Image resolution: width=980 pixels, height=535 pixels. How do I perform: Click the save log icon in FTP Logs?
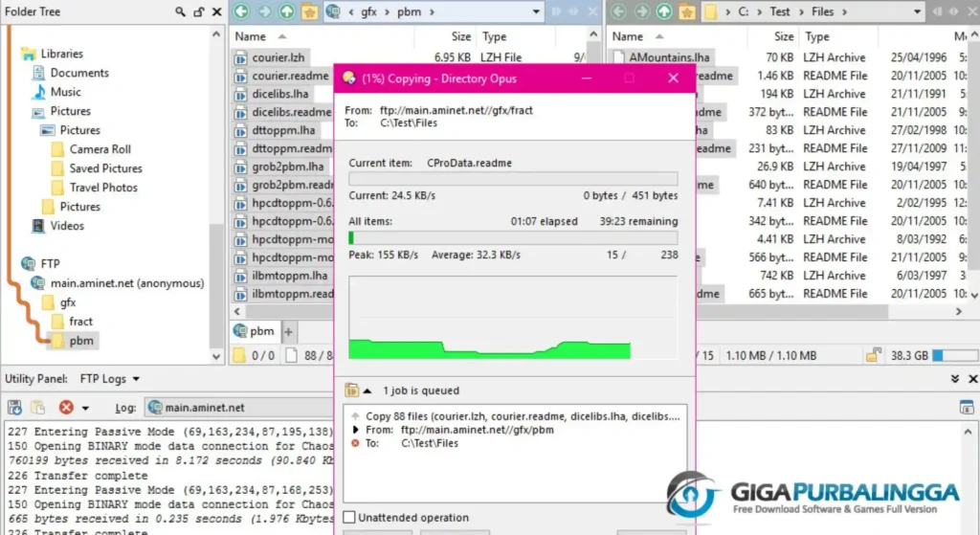click(x=14, y=408)
